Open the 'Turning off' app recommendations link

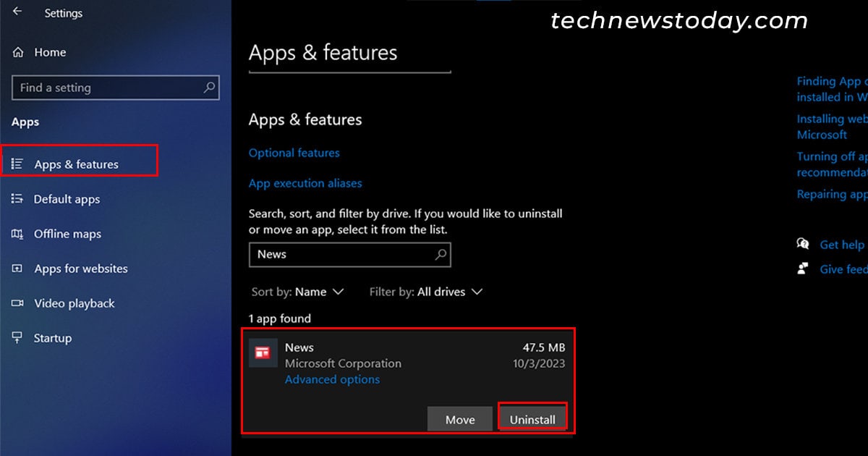click(832, 164)
